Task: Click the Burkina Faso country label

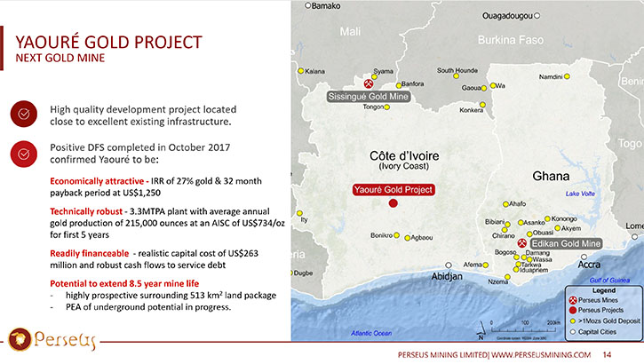Action: tap(511, 40)
